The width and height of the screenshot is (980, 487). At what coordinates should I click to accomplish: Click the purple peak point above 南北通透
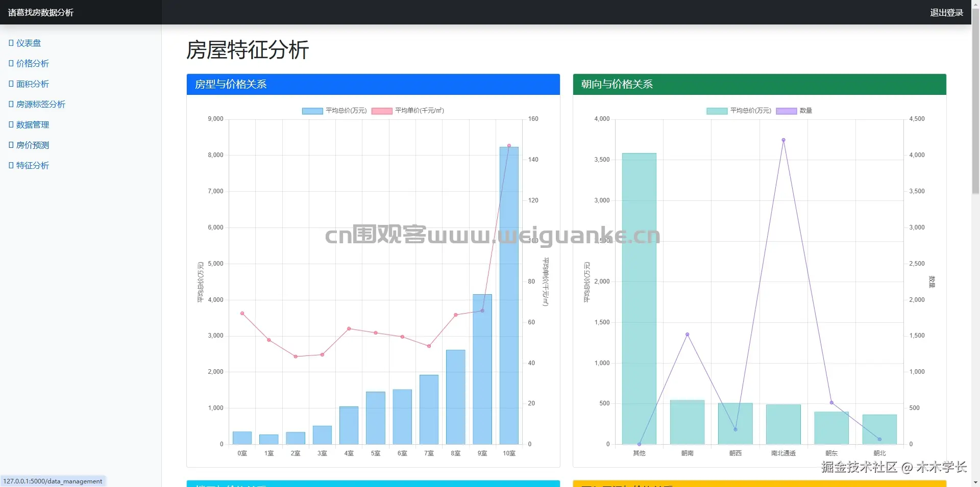click(783, 140)
